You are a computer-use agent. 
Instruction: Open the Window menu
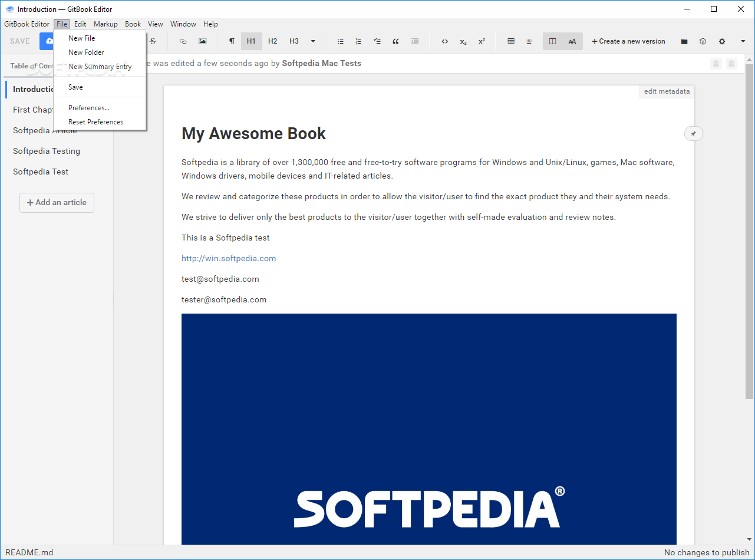pos(183,24)
